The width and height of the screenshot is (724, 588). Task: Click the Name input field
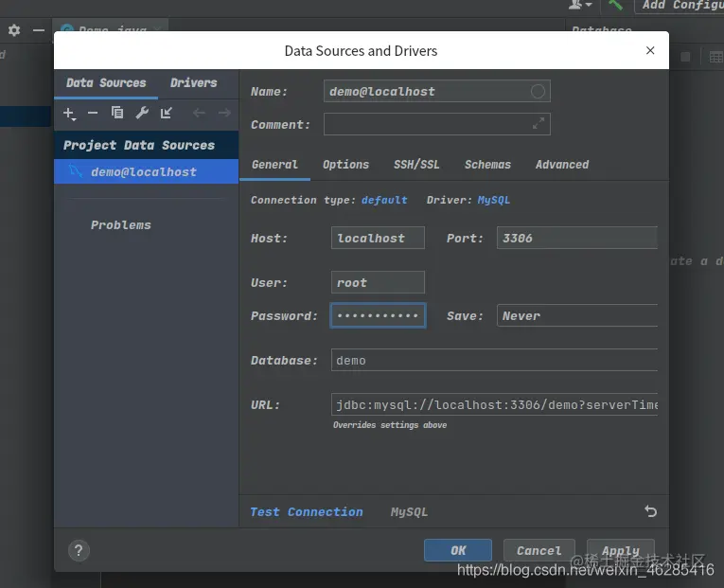(437, 92)
